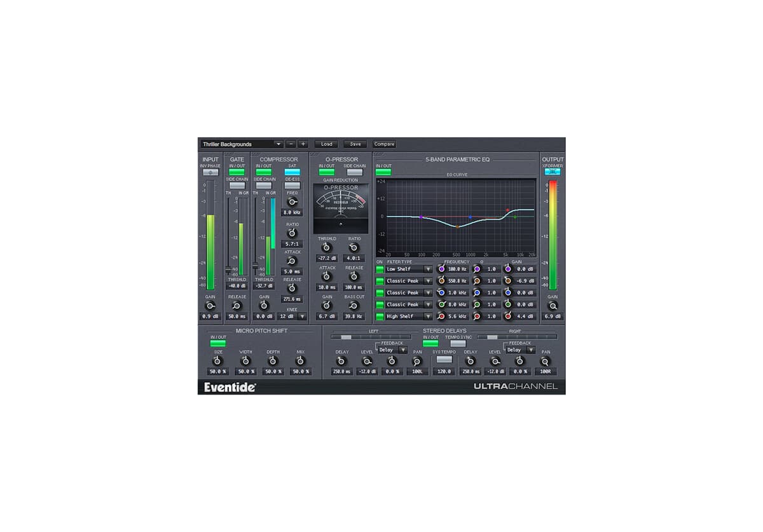Adjust the De-Ess FREQ knob
Viewport: 763px width, 532px height.
[292, 200]
